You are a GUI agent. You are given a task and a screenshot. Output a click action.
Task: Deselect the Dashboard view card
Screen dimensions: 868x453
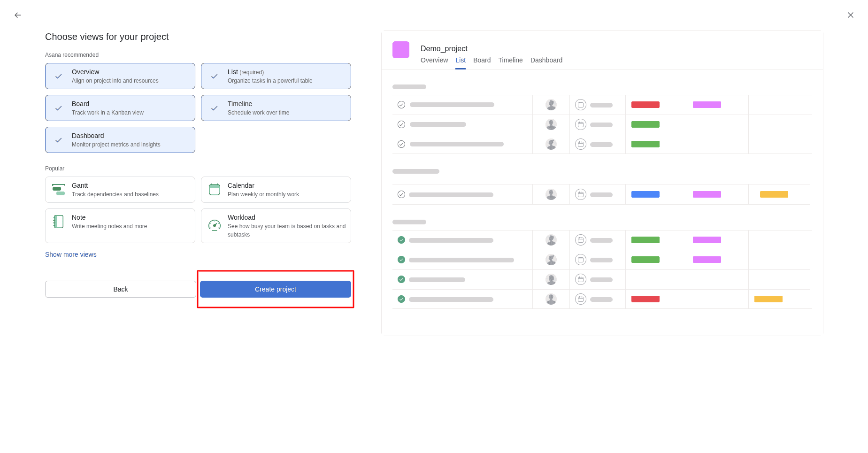pos(120,140)
